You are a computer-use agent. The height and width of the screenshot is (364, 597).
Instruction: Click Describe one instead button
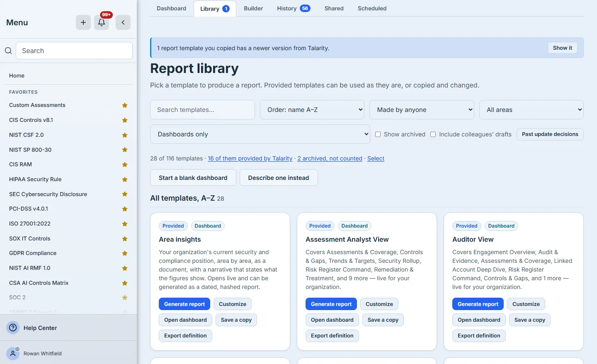279,177
